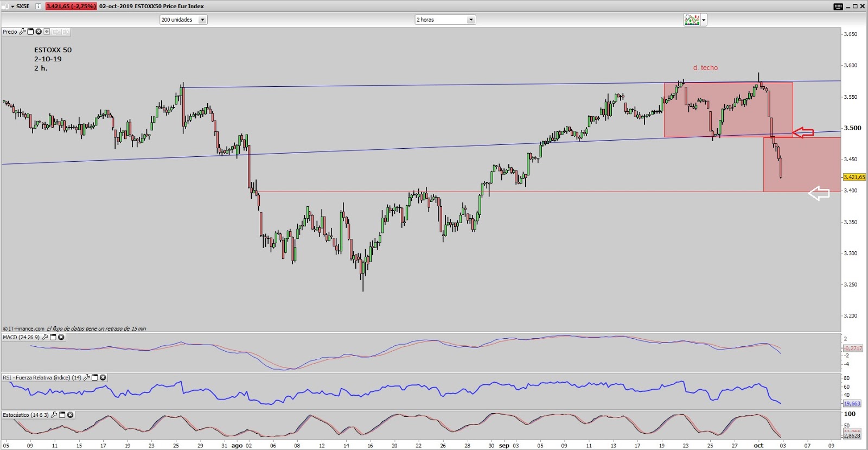This screenshot has height=450, width=868.
Task: Click the current price tag 3.421,65
Action: (854, 177)
